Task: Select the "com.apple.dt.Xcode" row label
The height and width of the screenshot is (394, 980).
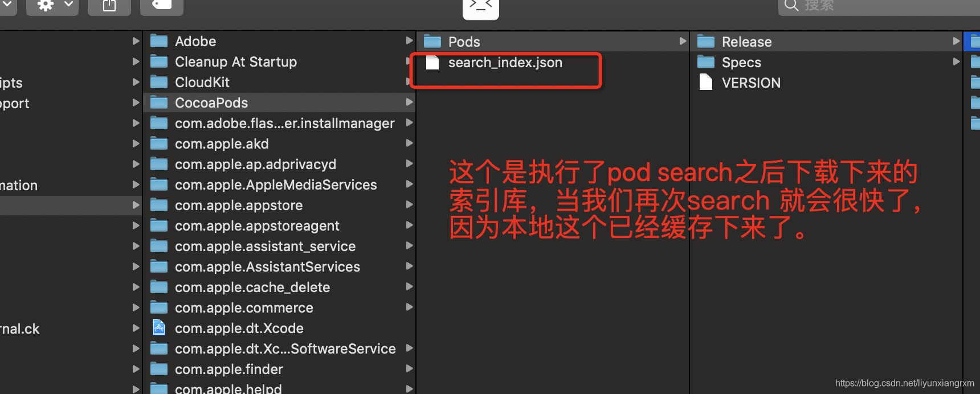Action: (x=239, y=329)
